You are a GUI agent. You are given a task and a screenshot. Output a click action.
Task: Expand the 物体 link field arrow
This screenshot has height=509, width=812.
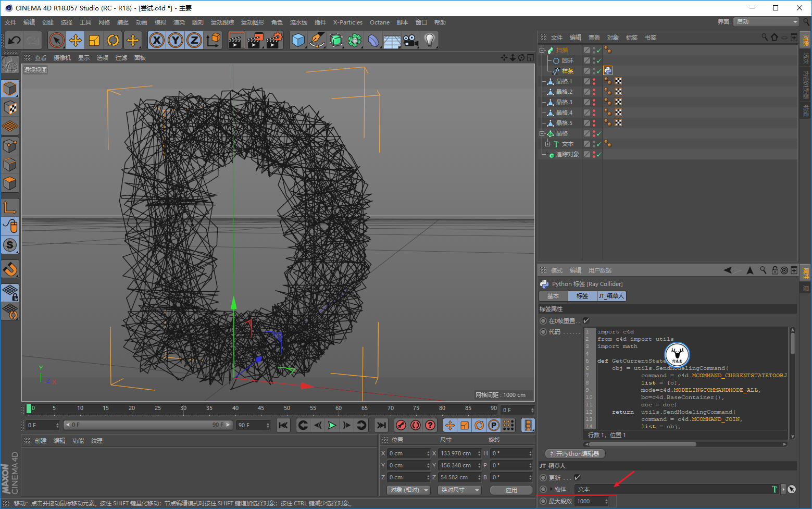551,489
